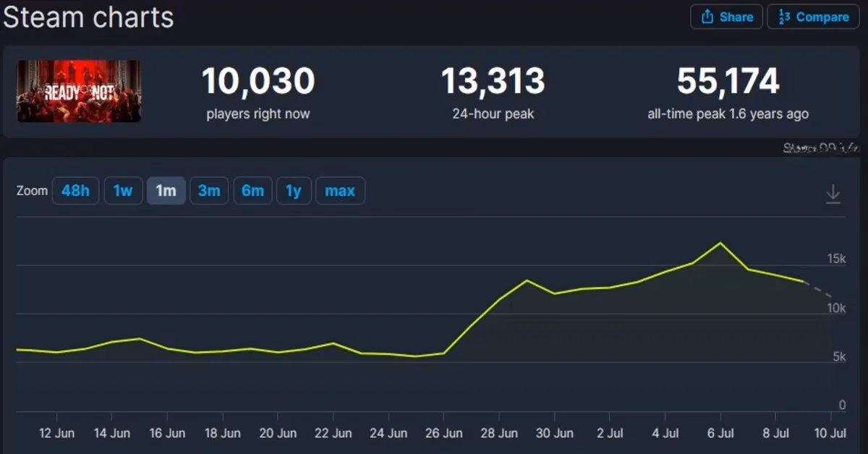Click the Ready or Not game thumbnail
The image size is (868, 454).
coord(78,92)
